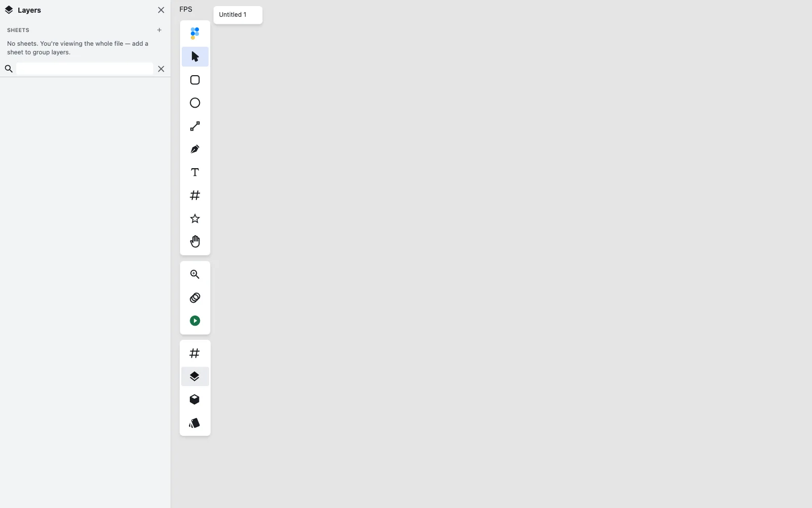812x508 pixels.
Task: Click the green Play preview button
Action: coord(195,321)
